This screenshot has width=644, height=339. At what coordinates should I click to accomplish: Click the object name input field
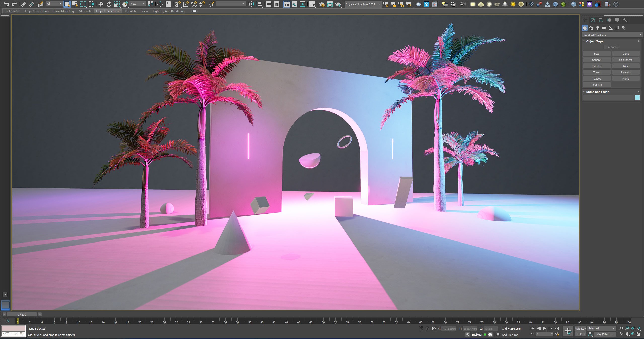pyautogui.click(x=608, y=98)
